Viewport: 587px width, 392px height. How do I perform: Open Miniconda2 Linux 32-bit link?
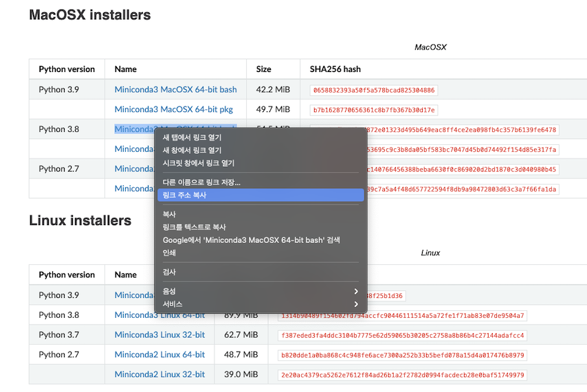pos(159,374)
